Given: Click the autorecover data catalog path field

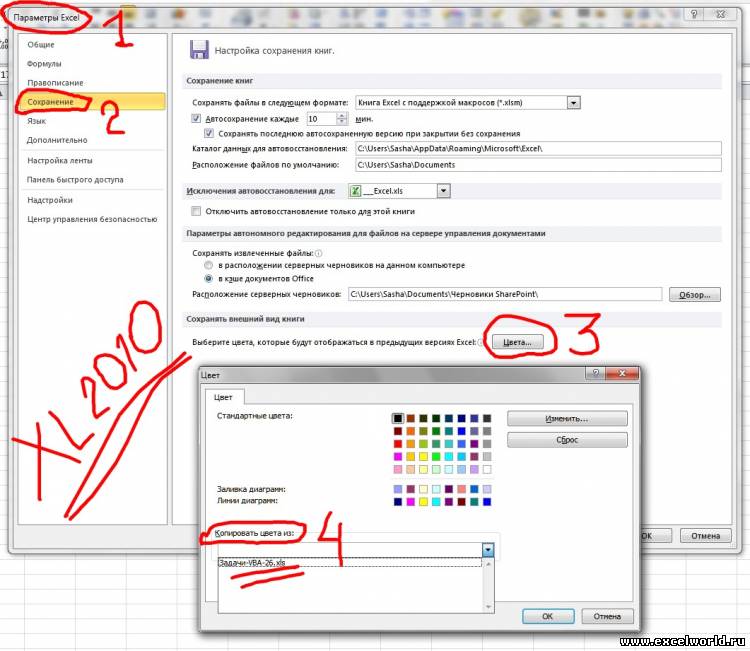Looking at the screenshot, I should pyautogui.click(x=538, y=148).
